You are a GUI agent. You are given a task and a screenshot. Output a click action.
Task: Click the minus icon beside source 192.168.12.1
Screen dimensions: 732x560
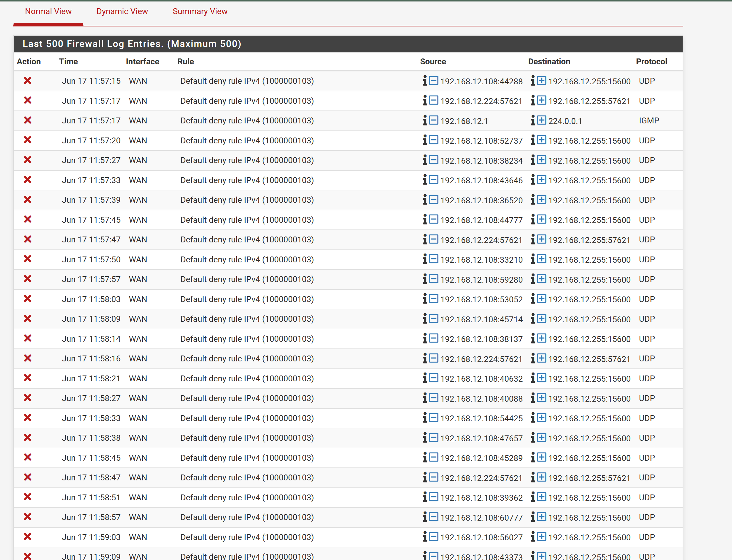(x=433, y=120)
